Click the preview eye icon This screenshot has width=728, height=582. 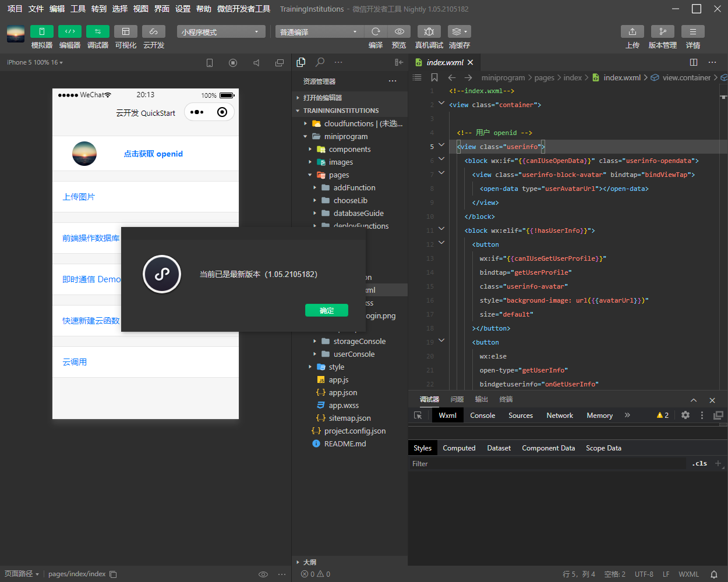[399, 31]
